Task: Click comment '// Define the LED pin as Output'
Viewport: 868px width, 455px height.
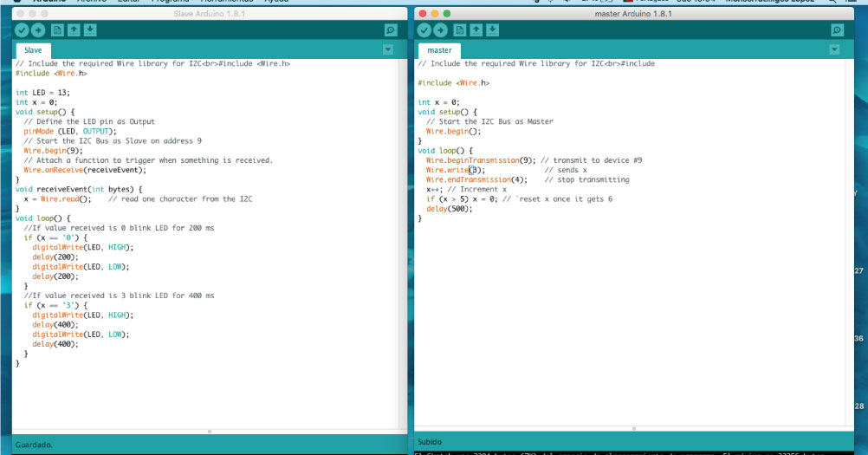Action: pyautogui.click(x=89, y=122)
